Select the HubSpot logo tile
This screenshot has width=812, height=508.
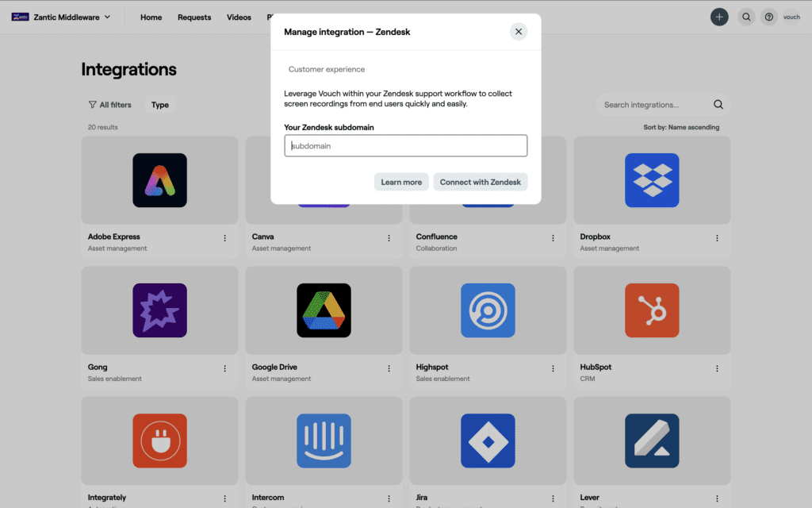(652, 310)
